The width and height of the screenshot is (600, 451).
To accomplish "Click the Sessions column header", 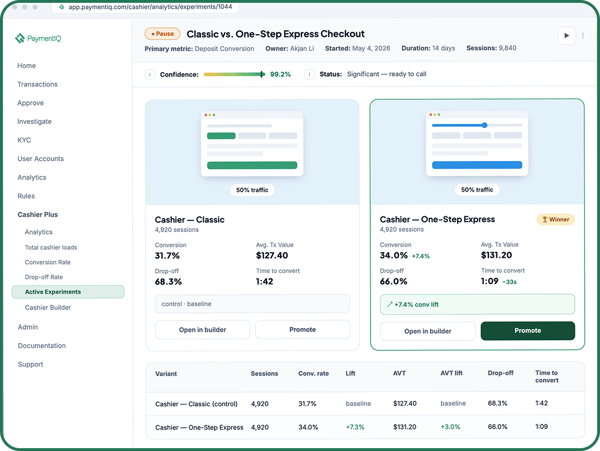I will 264,374.
